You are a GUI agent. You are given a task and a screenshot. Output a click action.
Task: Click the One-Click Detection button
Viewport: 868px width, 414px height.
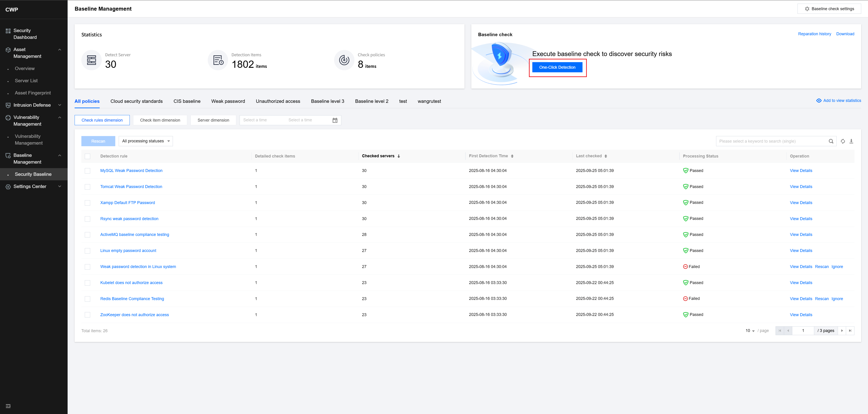click(x=557, y=67)
